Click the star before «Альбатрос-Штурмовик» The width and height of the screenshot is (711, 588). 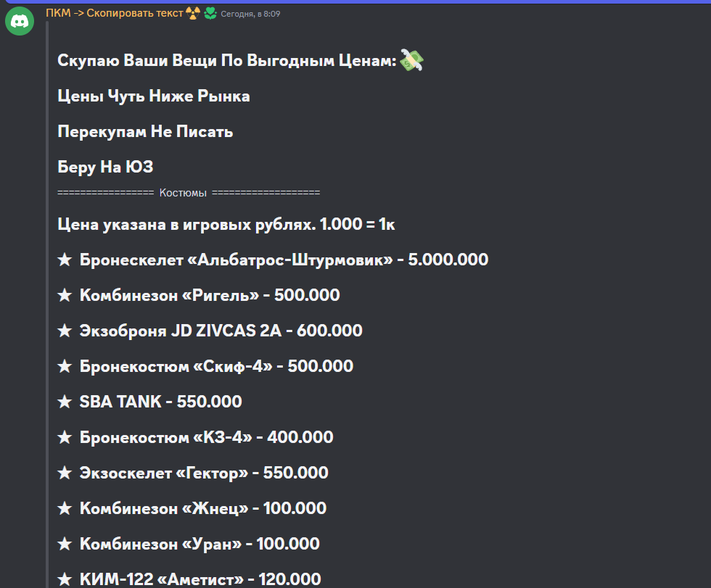pyautogui.click(x=65, y=260)
